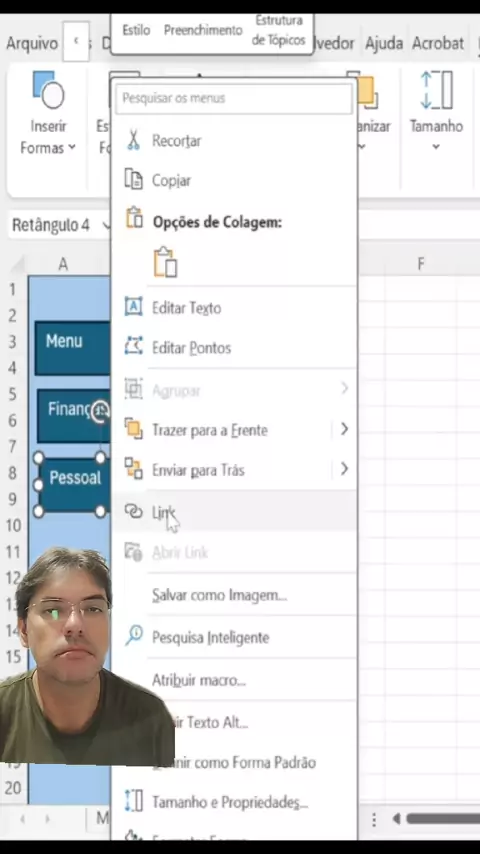Image resolution: width=480 pixels, height=854 pixels.
Task: Click the Editar Pontos icon
Action: pyautogui.click(x=133, y=346)
